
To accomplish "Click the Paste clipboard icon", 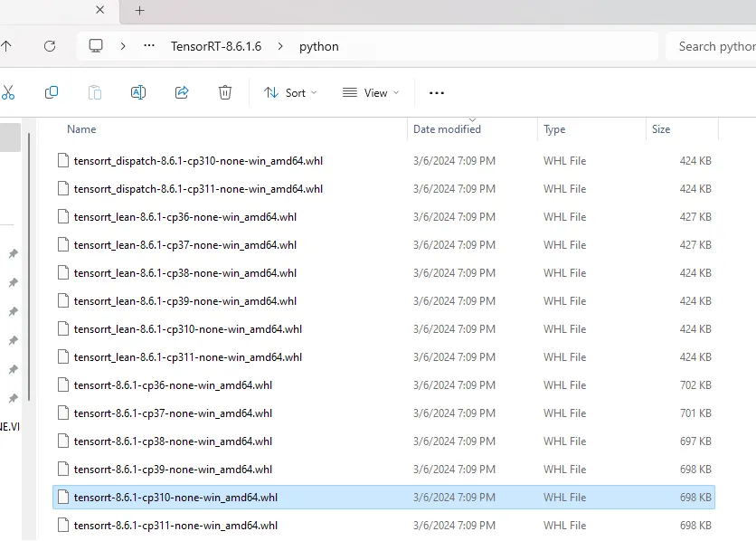I will [x=94, y=92].
